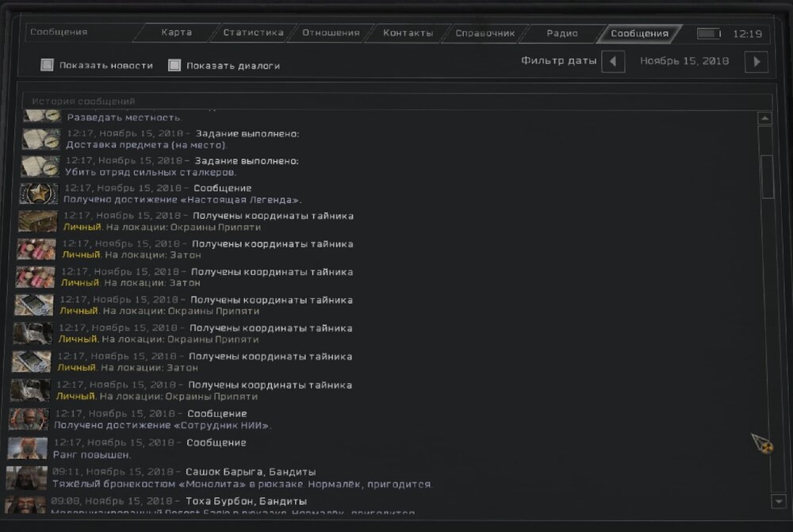Advance date filter with right arrow
Image resolution: width=793 pixels, height=532 pixels.
pyautogui.click(x=757, y=61)
